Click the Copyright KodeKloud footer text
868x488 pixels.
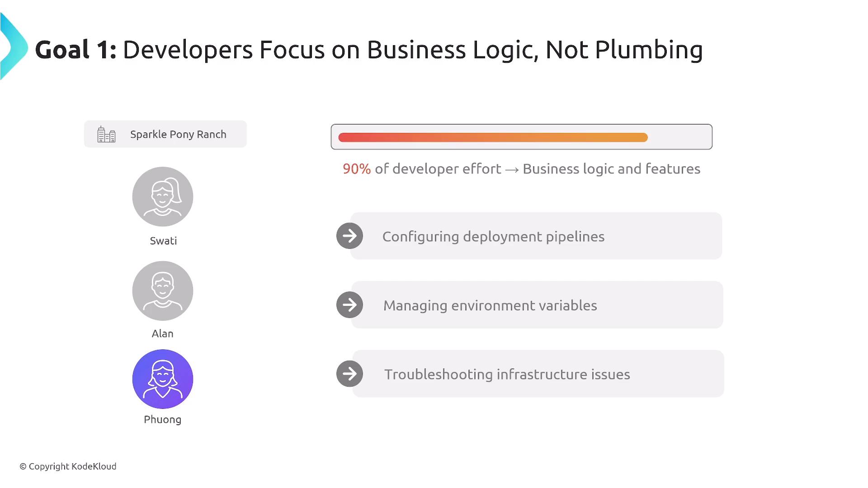[x=68, y=466]
